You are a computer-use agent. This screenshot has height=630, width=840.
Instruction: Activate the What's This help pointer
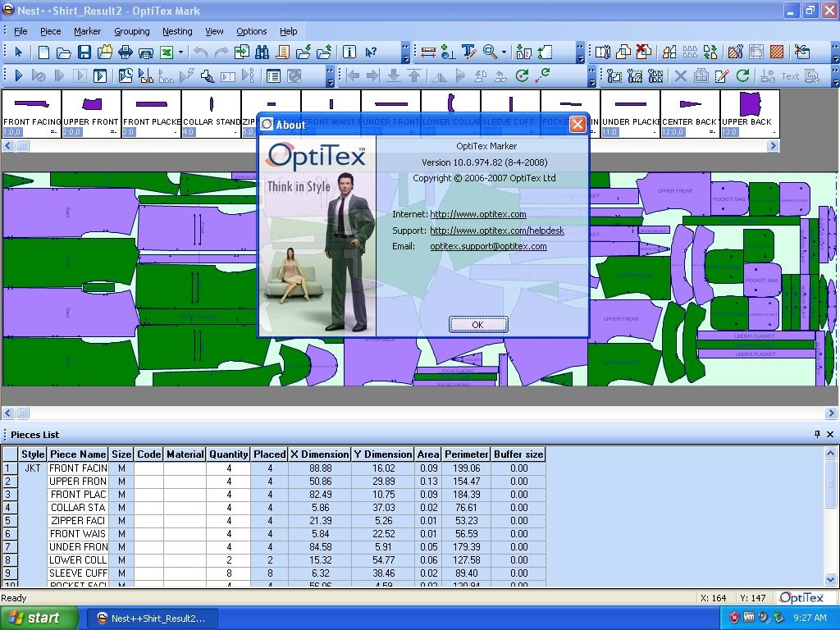tap(371, 52)
